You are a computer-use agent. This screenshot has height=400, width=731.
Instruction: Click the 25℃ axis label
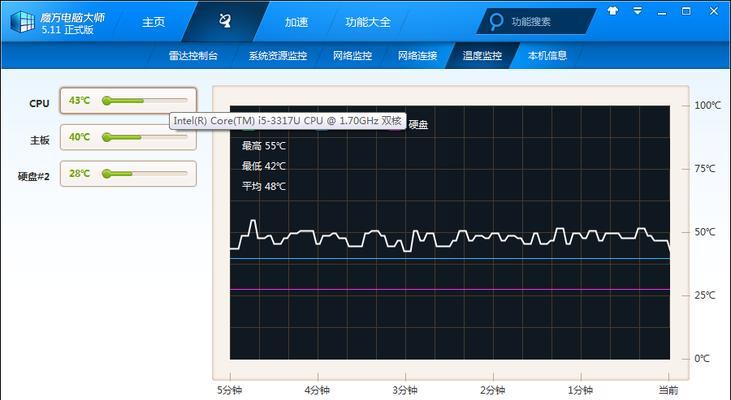[x=705, y=296]
